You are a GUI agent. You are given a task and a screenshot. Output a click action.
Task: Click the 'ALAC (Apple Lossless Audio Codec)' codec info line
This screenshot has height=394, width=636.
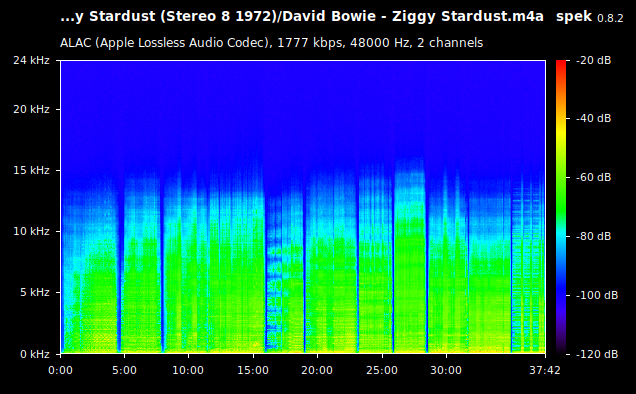point(271,43)
